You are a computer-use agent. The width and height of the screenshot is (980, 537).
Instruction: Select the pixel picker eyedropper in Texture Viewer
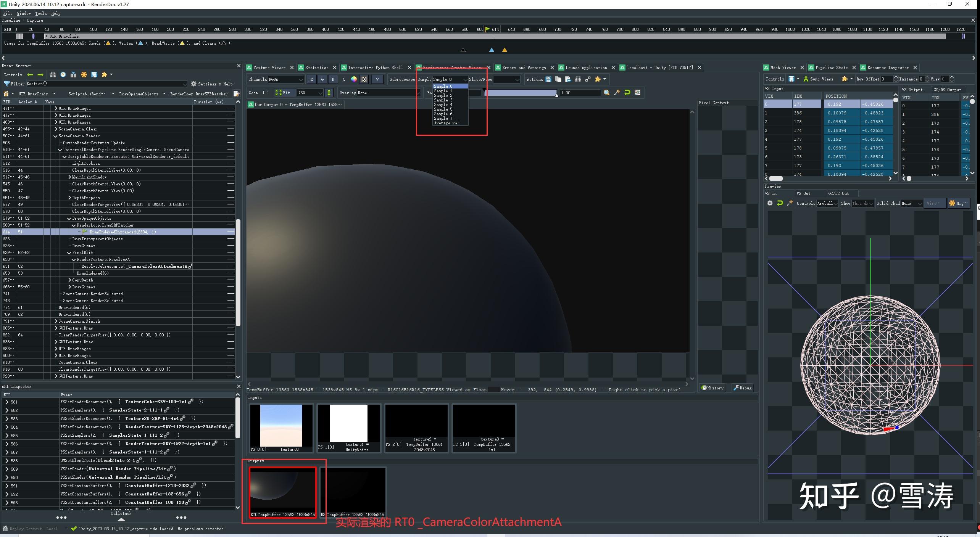coord(617,93)
